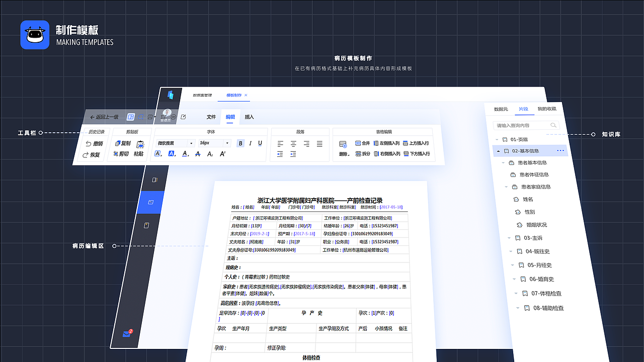Insert column to the right (右侧插入列)

click(387, 154)
